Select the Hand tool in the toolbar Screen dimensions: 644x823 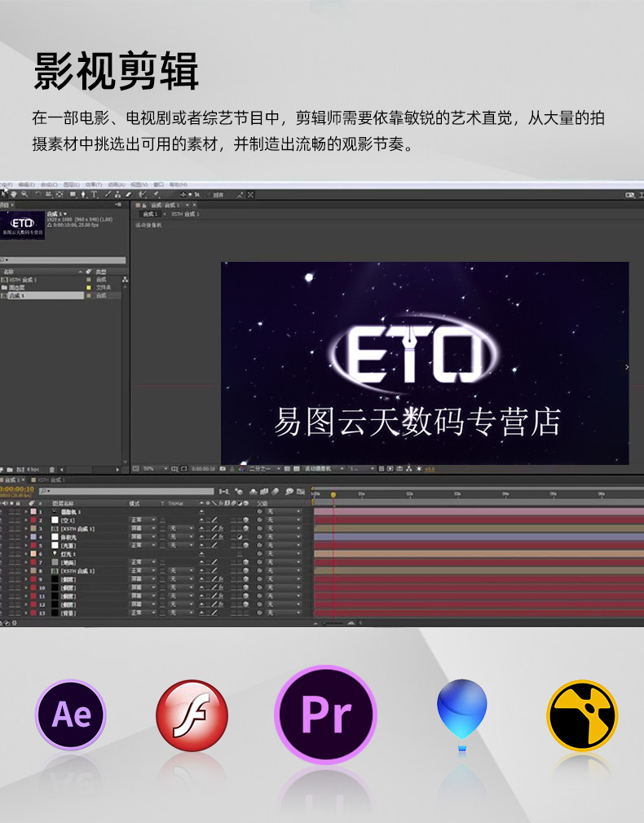coord(14,195)
